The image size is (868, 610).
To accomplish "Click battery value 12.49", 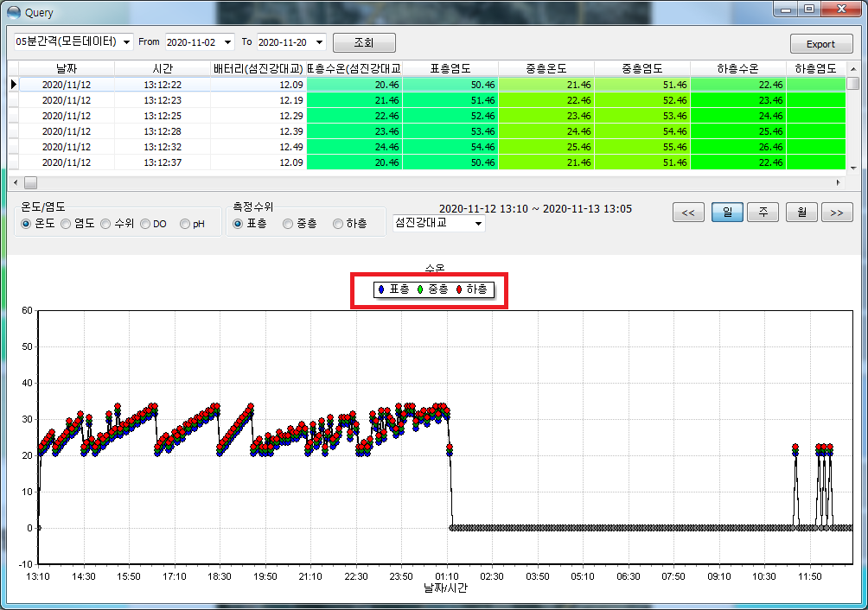I will [258, 147].
